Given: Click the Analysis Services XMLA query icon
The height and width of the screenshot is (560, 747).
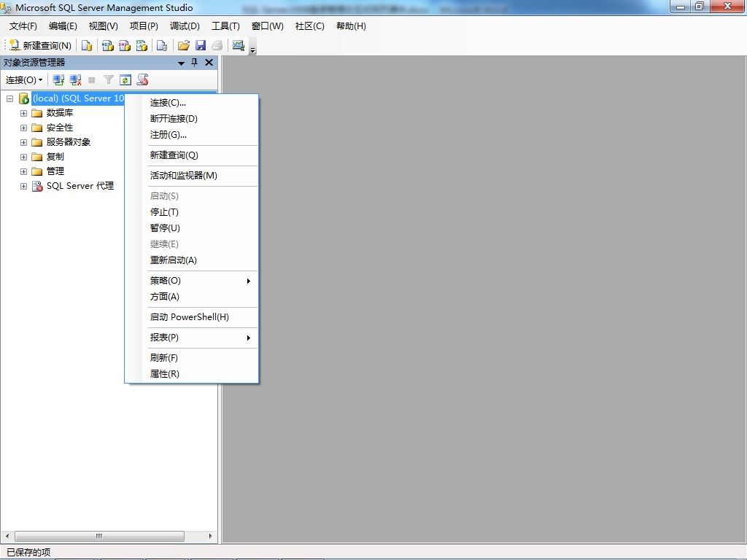Looking at the screenshot, I should pyautogui.click(x=142, y=45).
